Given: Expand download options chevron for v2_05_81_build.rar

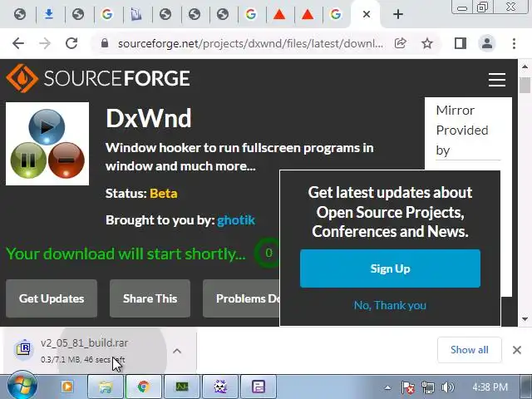Looking at the screenshot, I should point(177,351).
